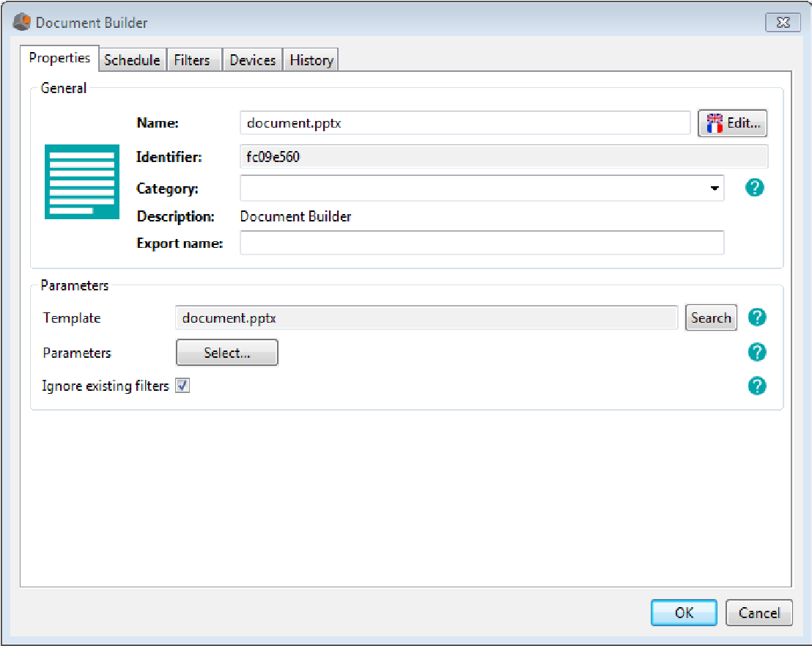View the History tab

point(311,60)
